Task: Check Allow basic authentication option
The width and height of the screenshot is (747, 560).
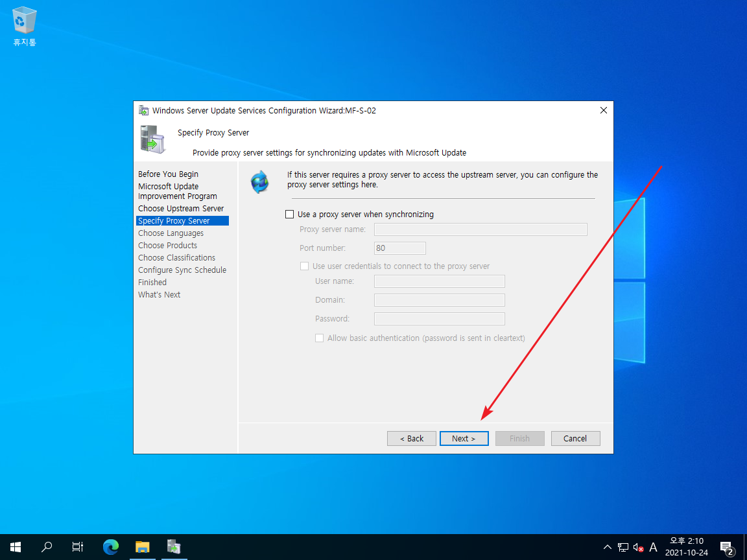Action: (319, 338)
